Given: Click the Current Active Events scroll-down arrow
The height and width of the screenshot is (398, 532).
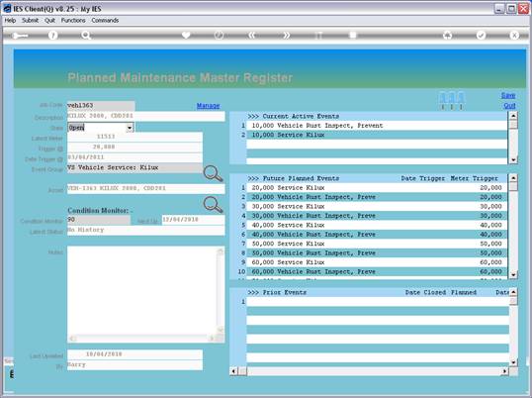Looking at the screenshot, I should (x=513, y=159).
